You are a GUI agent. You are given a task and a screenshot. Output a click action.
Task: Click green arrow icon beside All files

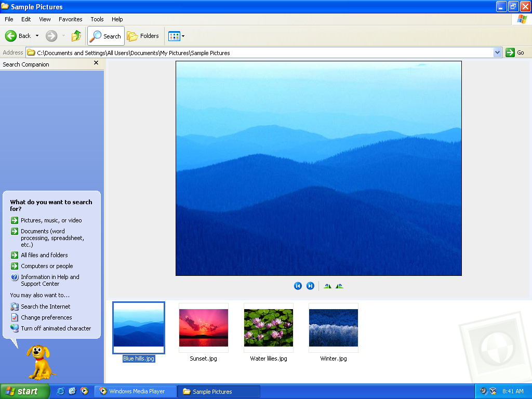[x=14, y=255]
